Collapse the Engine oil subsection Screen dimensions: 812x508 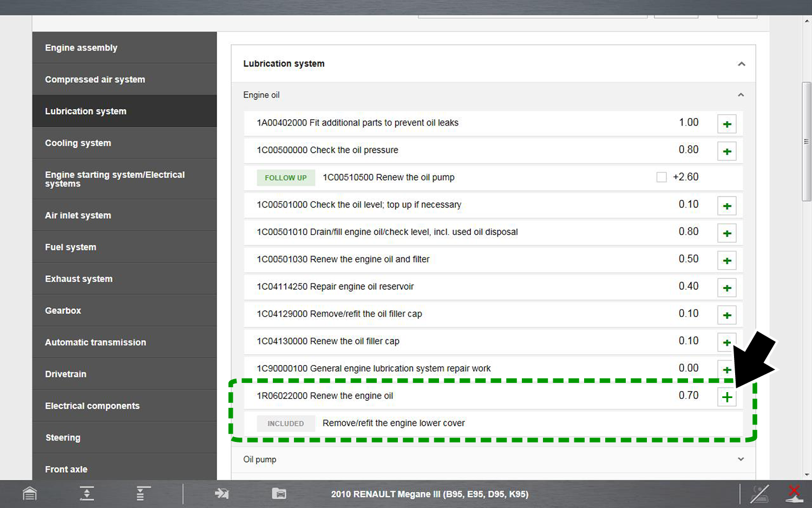[x=741, y=95]
